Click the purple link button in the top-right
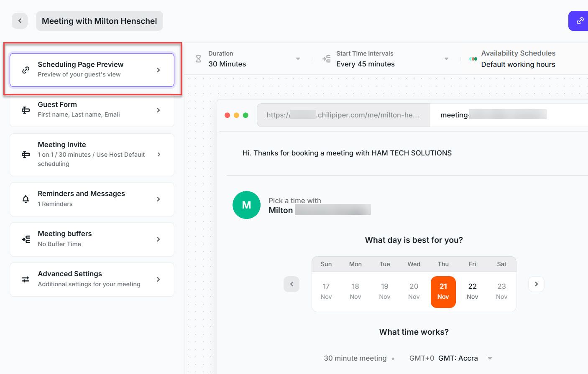This screenshot has width=588, height=374. coord(579,20)
